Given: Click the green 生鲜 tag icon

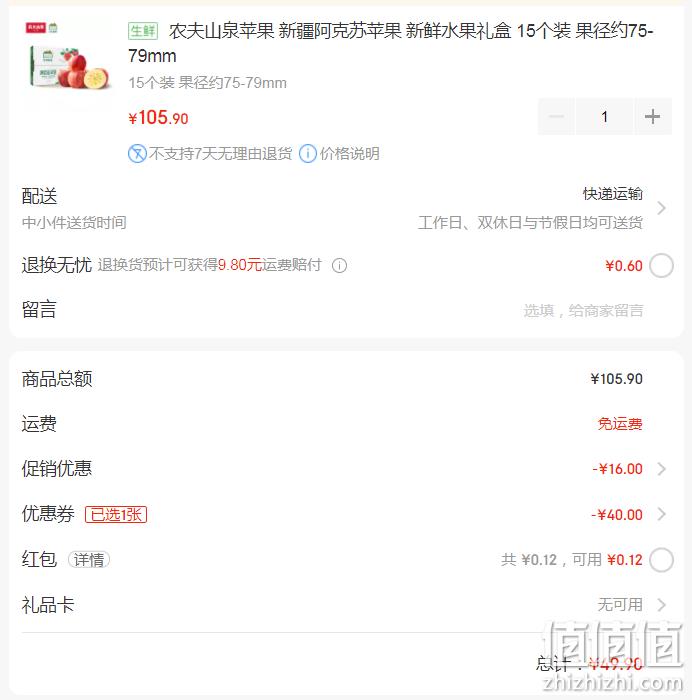Looking at the screenshot, I should pyautogui.click(x=143, y=31).
